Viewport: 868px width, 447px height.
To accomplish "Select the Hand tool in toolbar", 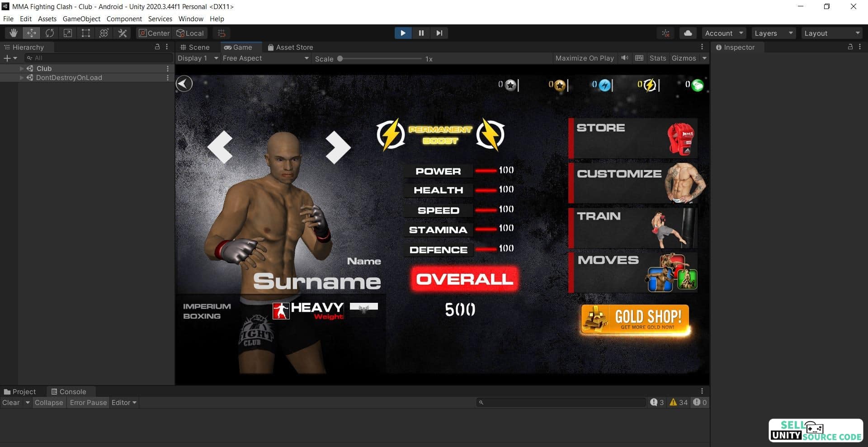I will pyautogui.click(x=14, y=33).
